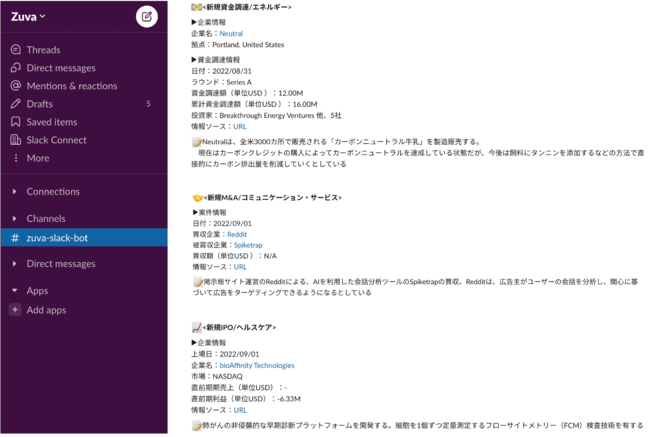
Task: Open the Zuva workspace dropdown
Action: click(x=28, y=17)
